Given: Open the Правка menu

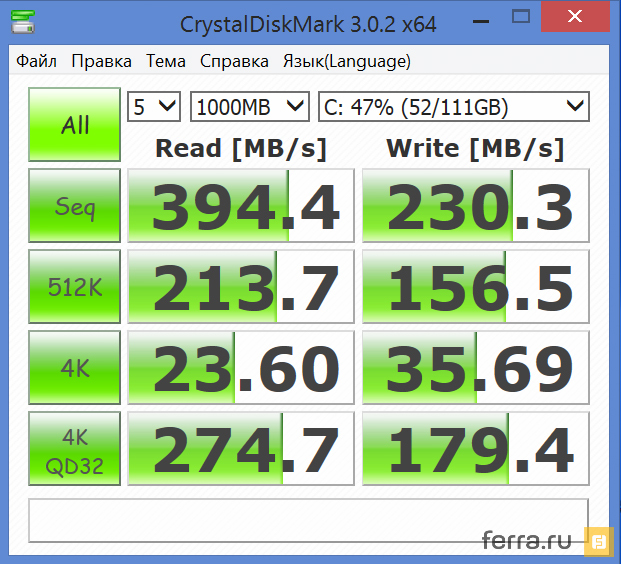Looking at the screenshot, I should [x=101, y=61].
